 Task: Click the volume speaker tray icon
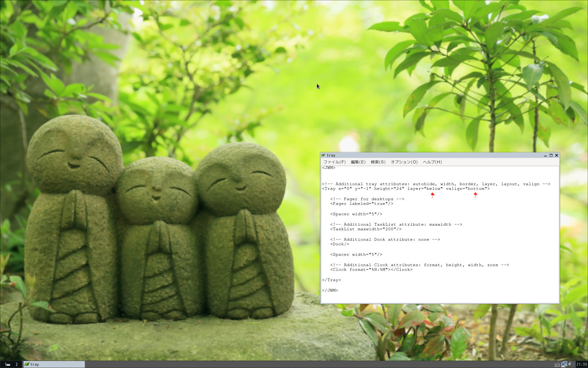571,364
